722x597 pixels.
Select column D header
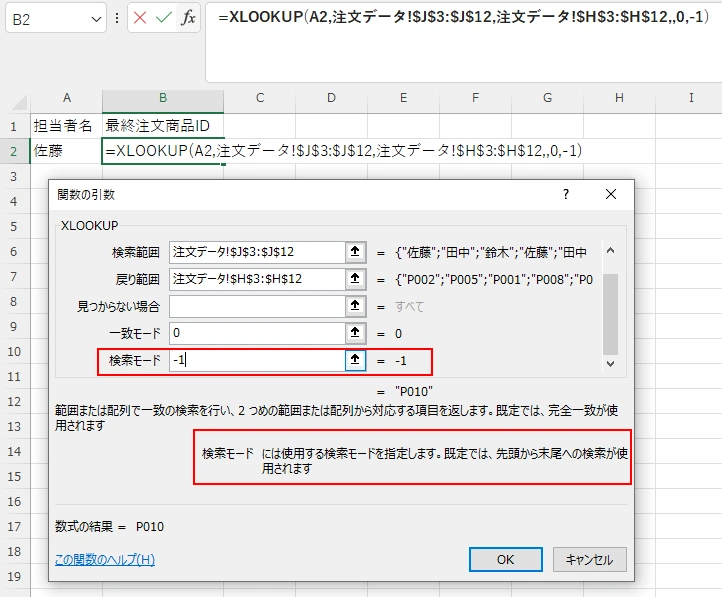332,98
